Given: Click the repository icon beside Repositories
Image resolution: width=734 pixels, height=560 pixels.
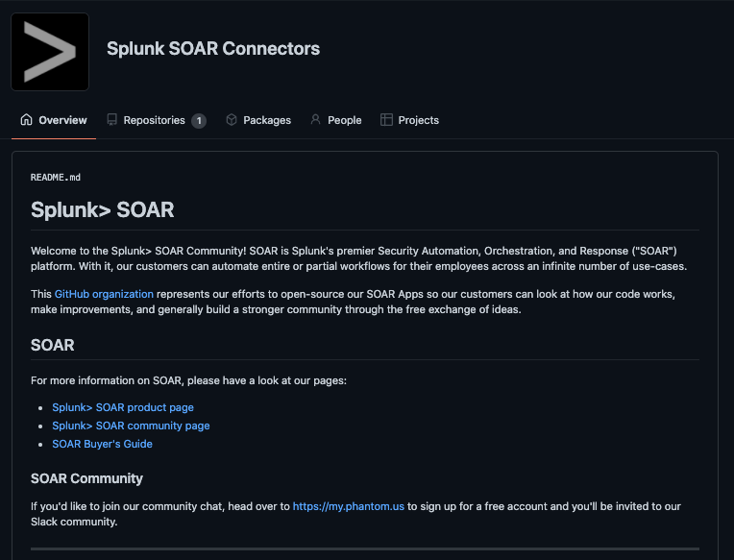Looking at the screenshot, I should [111, 120].
